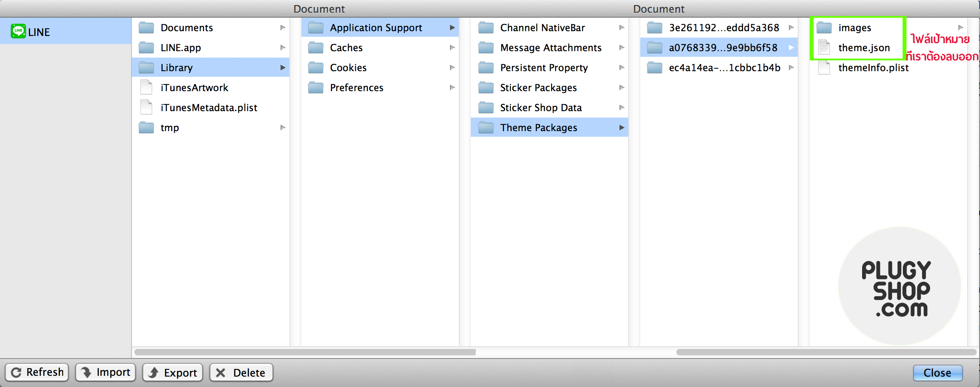Image resolution: width=980 pixels, height=387 pixels.
Task: Click the Library folder icon
Action: (x=146, y=68)
